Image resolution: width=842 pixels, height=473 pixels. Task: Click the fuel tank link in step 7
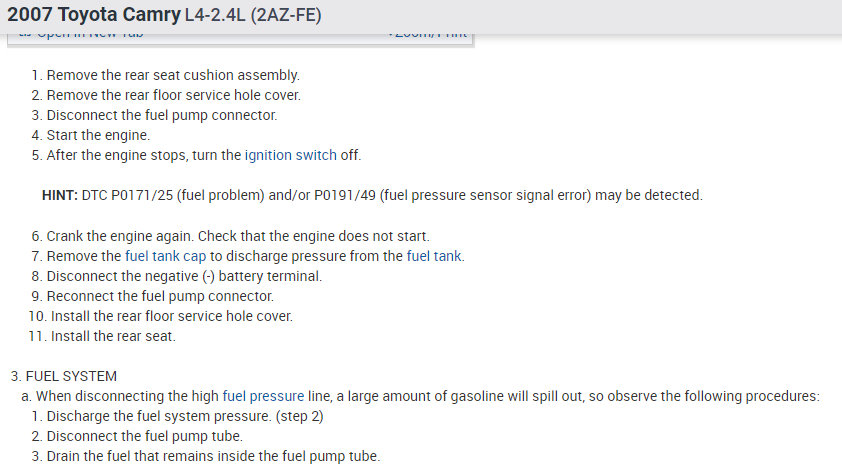click(434, 256)
